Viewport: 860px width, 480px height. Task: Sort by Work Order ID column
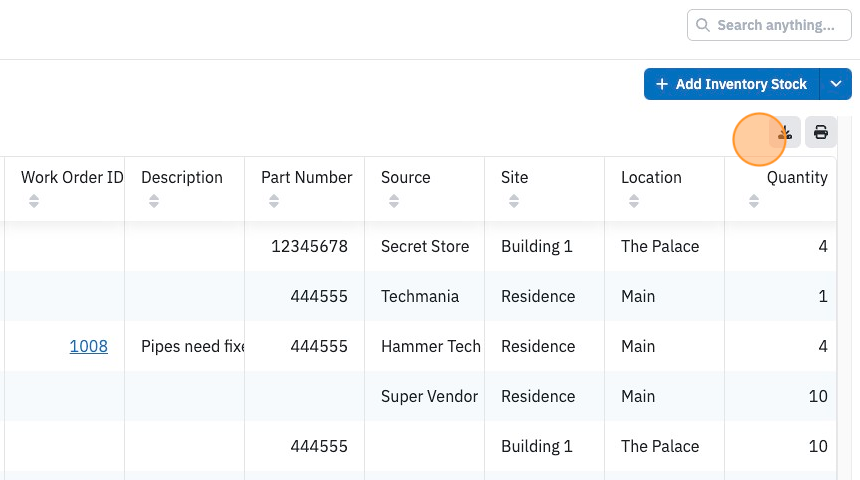34,201
